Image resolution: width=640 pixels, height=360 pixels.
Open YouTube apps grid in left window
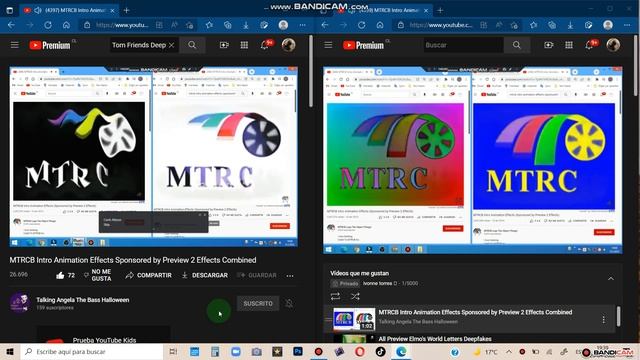click(244, 45)
